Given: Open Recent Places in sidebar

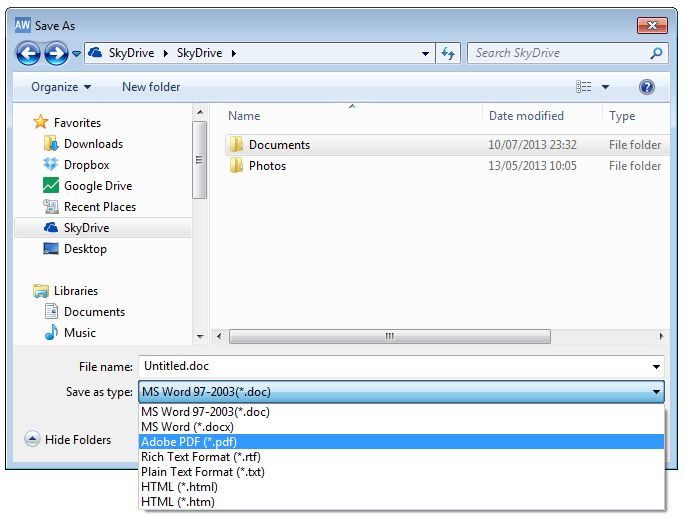Looking at the screenshot, I should [x=99, y=207].
